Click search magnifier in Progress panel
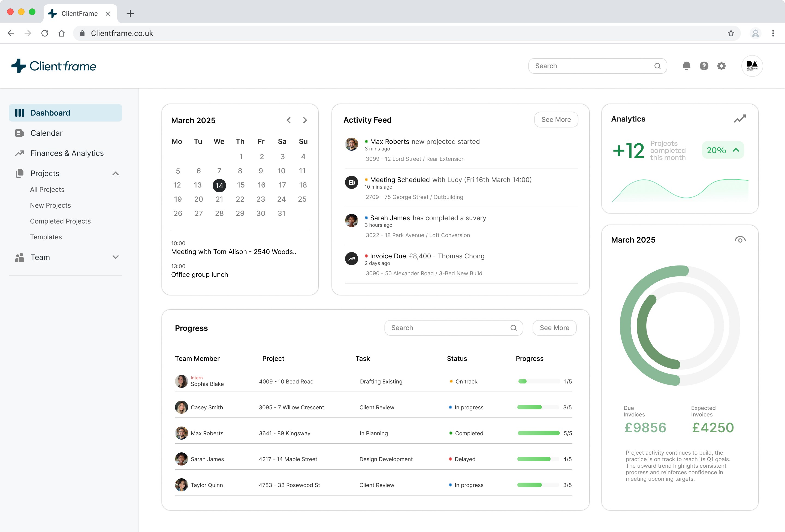 point(513,328)
